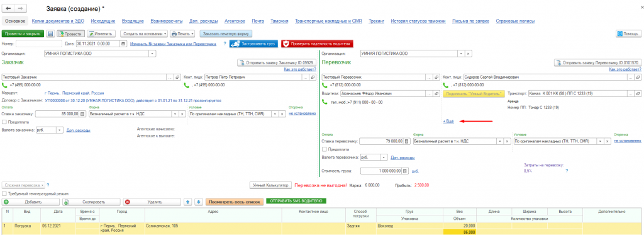
Task: Open transport Камаз К 001 КК card icon
Action: tap(637, 93)
